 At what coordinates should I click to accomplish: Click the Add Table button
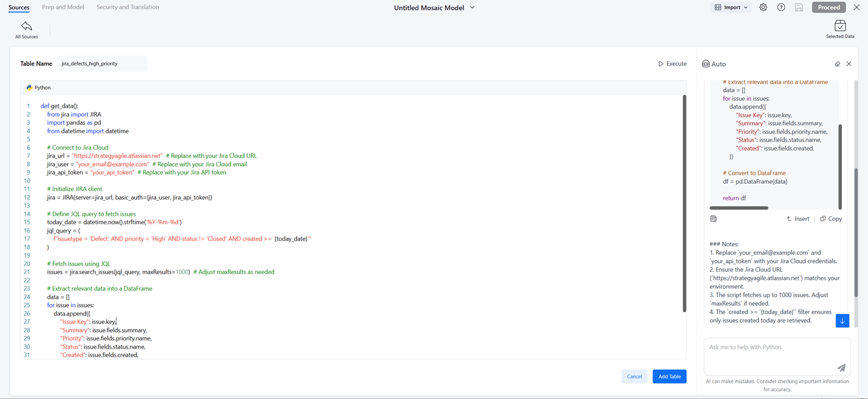pos(669,376)
